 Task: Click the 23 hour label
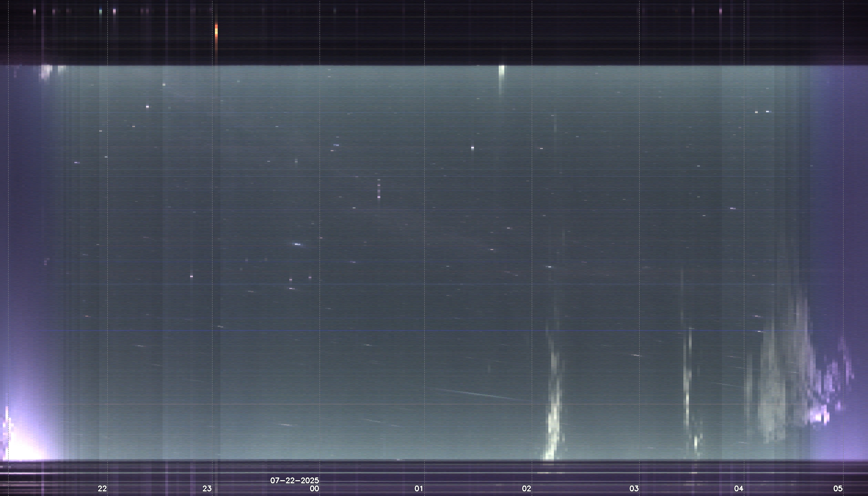[207, 488]
